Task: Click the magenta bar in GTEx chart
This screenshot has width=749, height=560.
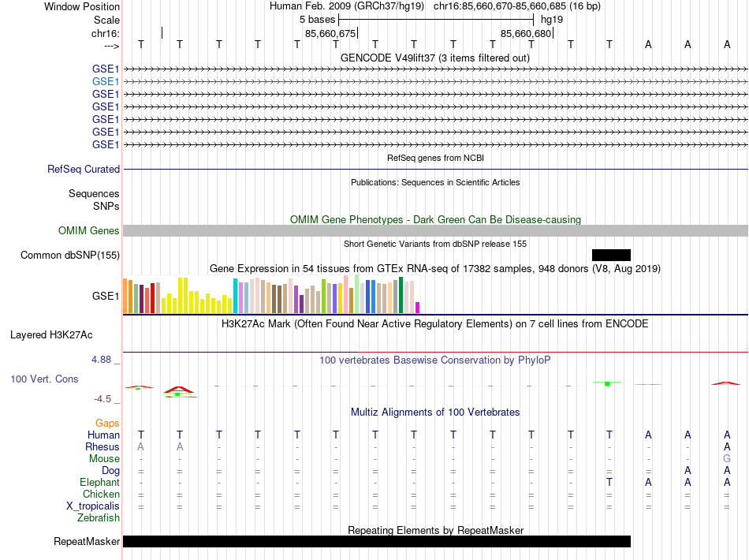Action: 418,308
